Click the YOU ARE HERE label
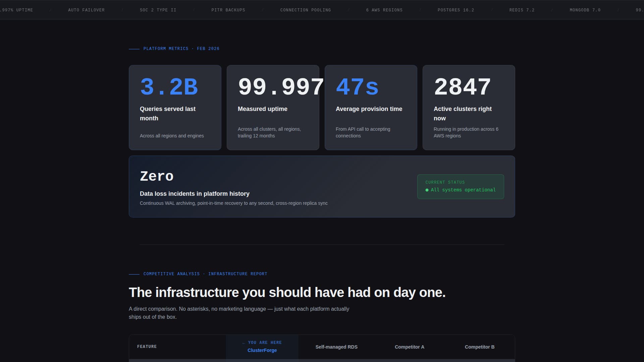This screenshot has width=644, height=362. tap(262, 343)
